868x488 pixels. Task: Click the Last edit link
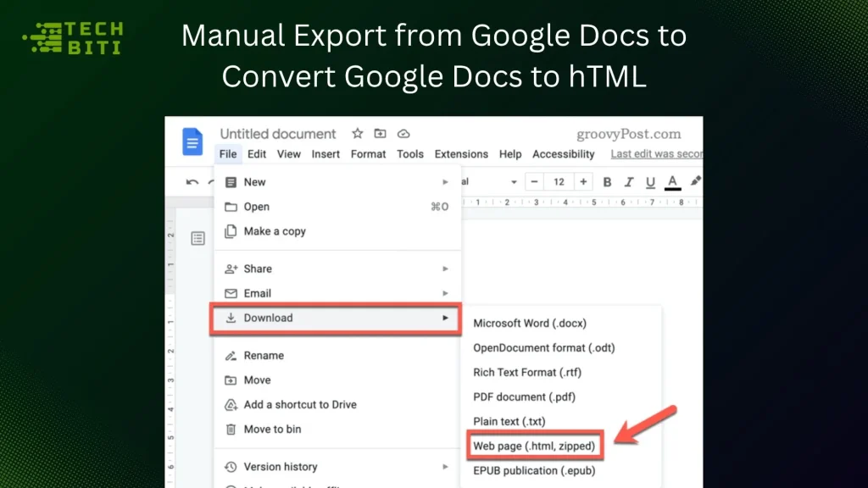[x=655, y=154]
